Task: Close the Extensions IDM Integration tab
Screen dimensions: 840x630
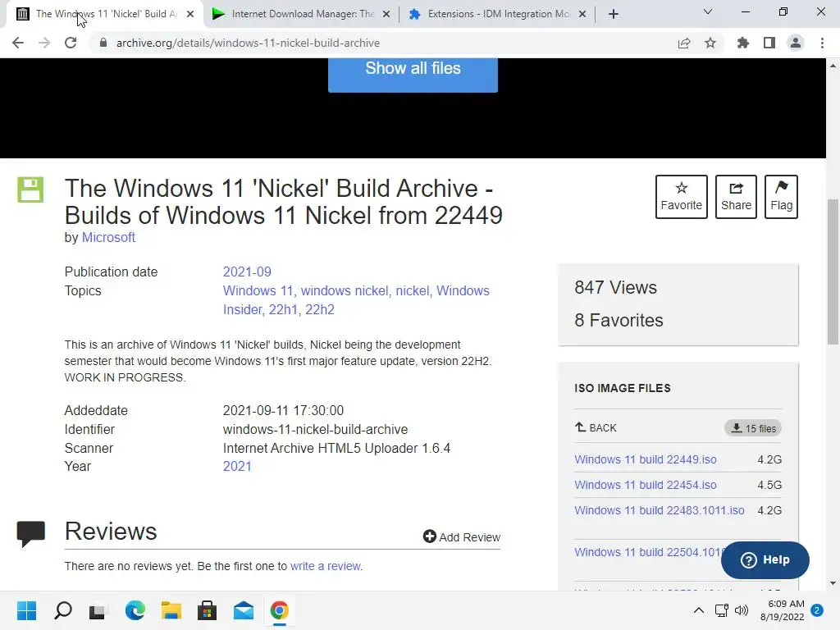Action: tap(582, 14)
